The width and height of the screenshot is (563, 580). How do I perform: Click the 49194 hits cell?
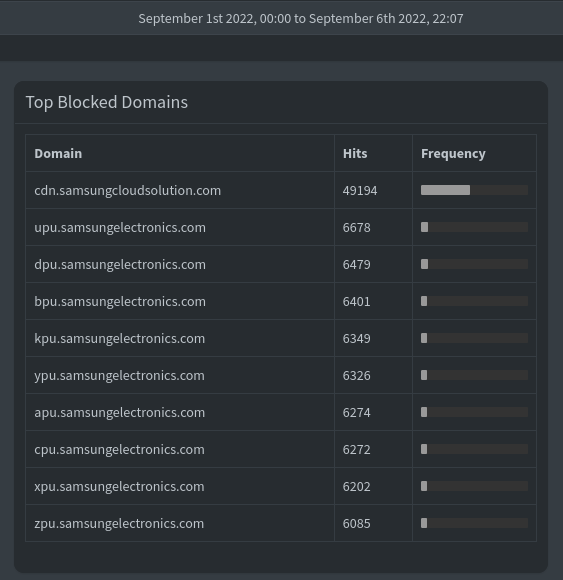[360, 190]
